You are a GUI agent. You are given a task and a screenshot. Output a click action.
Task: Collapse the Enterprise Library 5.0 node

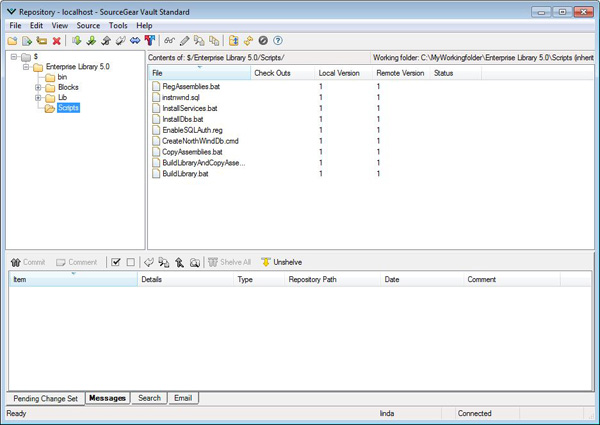(26, 66)
